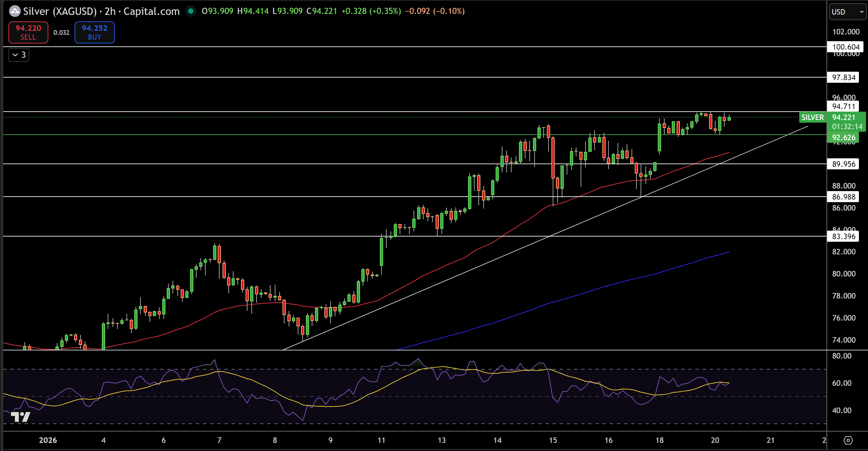Click the blue BUY button showing 94.252
The height and width of the screenshot is (451, 868).
point(94,32)
